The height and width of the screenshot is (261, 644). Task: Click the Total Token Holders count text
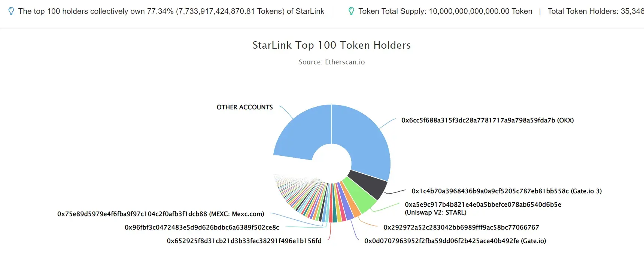(x=595, y=11)
